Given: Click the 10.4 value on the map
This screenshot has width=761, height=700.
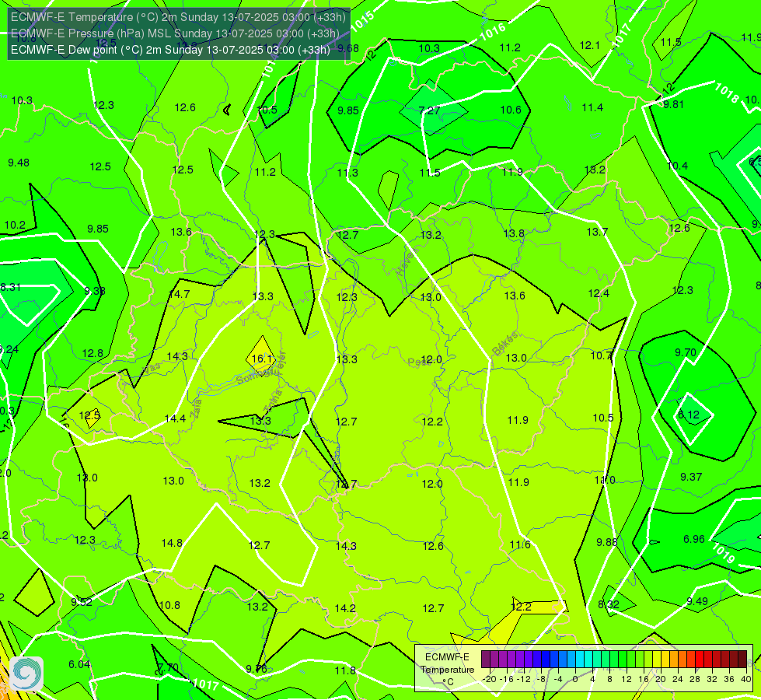Looking at the screenshot, I should [x=677, y=166].
